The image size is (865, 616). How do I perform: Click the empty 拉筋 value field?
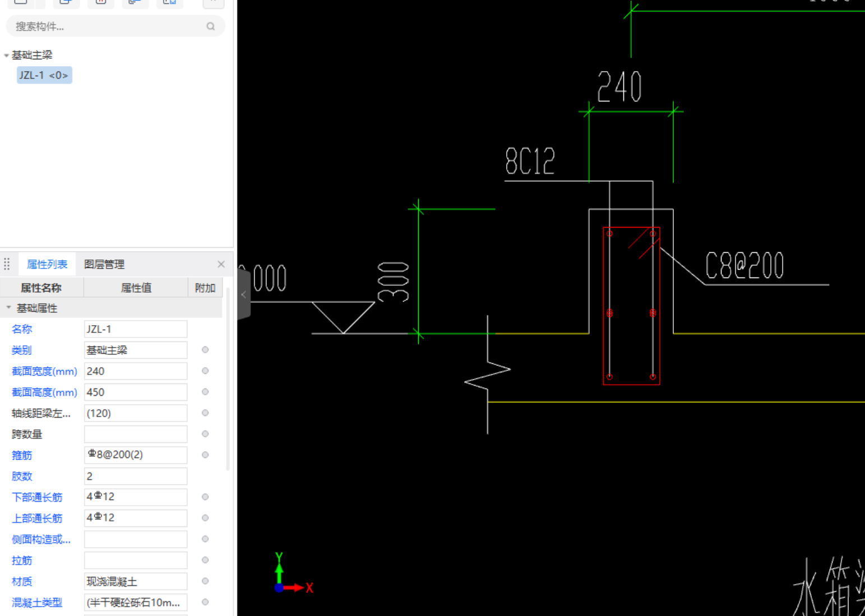pos(136,560)
